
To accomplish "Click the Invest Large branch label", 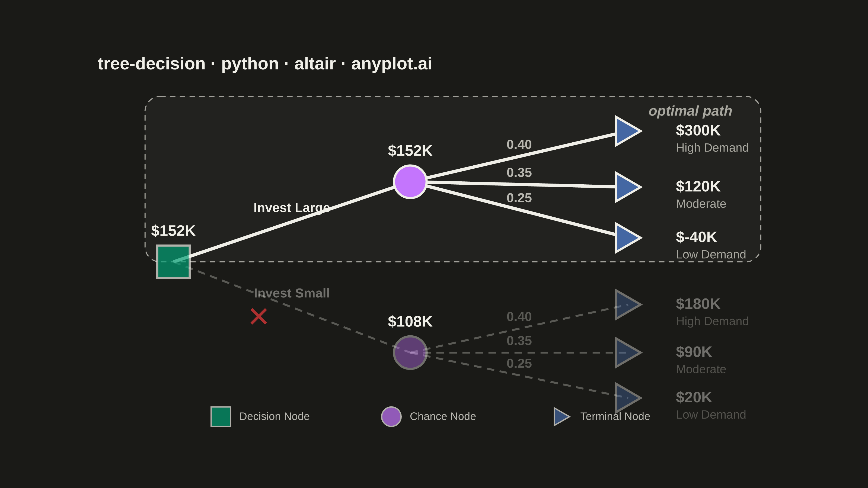I will [292, 208].
